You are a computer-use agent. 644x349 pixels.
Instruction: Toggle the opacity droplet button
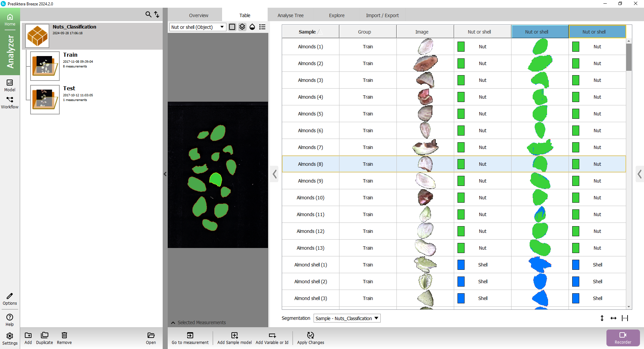(252, 27)
